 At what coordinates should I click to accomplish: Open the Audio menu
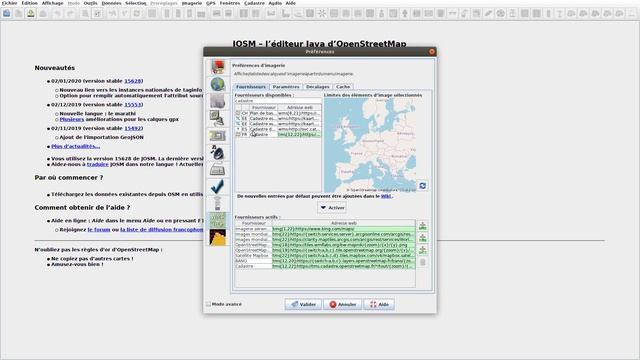[x=275, y=3]
